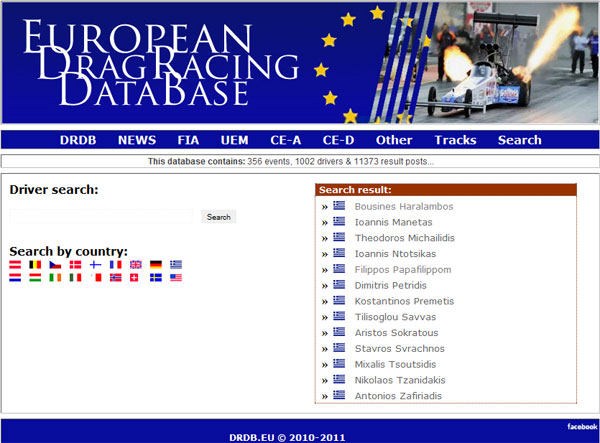Image resolution: width=600 pixels, height=443 pixels.
Task: Click the European Drag Racing DataBase banner
Action: [300, 63]
